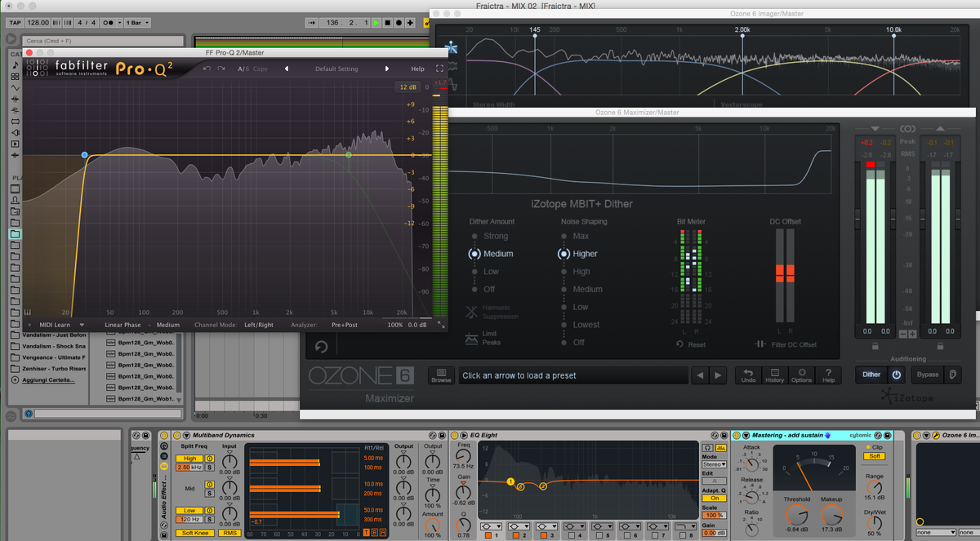Toggle the Dither power button in Ozone
Screen dimensions: 980x541
pyautogui.click(x=897, y=375)
